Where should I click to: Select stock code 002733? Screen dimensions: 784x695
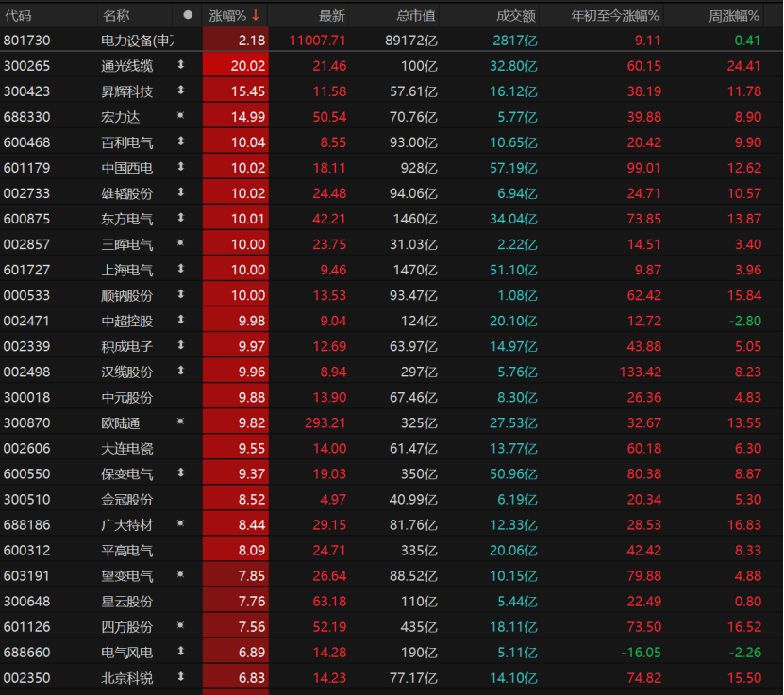pyautogui.click(x=27, y=193)
